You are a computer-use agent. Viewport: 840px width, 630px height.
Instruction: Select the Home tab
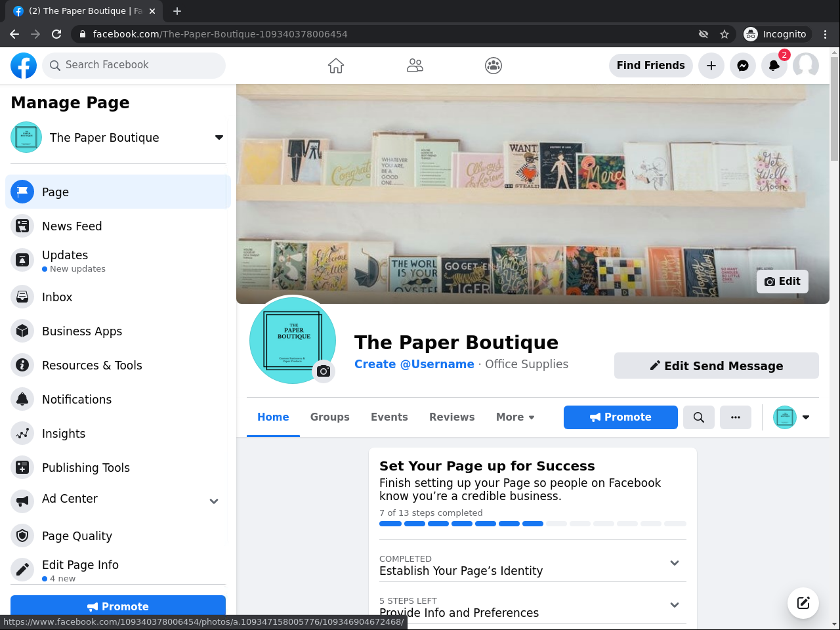click(273, 417)
